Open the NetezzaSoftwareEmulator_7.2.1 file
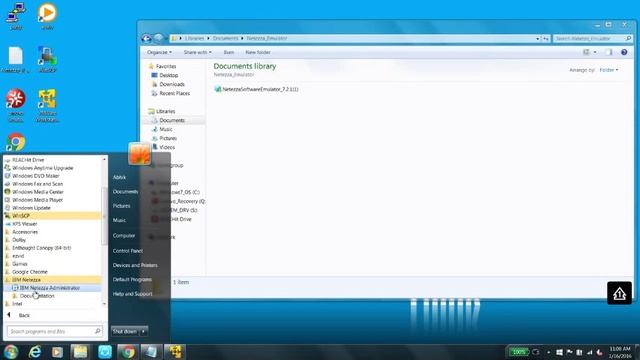This screenshot has height=360, width=640. click(256, 89)
